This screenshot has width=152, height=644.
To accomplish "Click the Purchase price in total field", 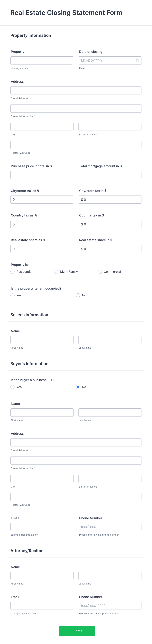I will [x=42, y=174].
